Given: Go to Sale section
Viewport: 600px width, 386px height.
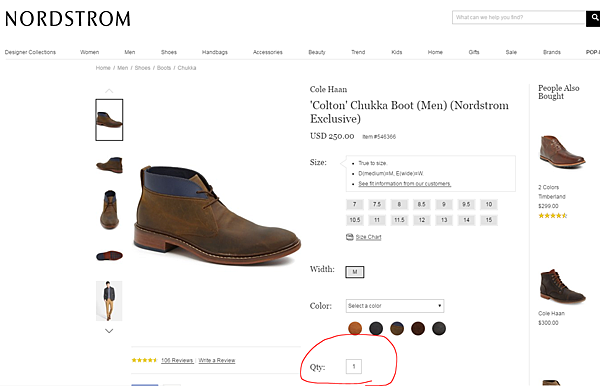Looking at the screenshot, I should click(x=511, y=52).
